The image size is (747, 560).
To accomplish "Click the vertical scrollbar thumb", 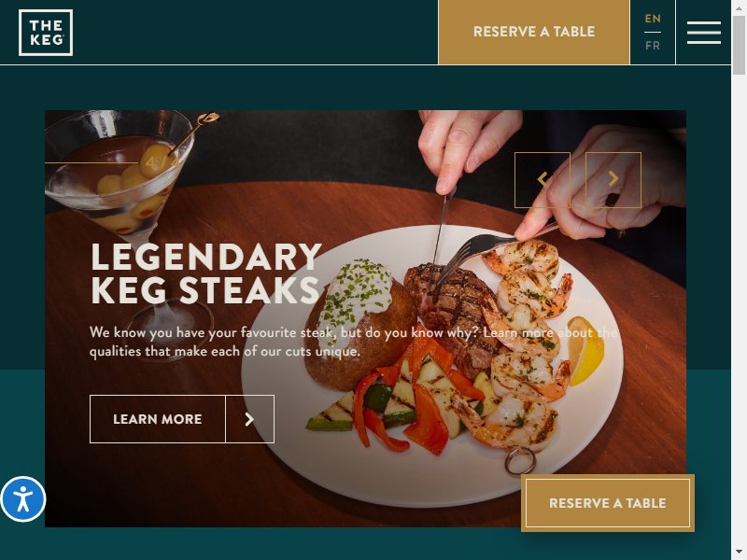I will [739, 45].
